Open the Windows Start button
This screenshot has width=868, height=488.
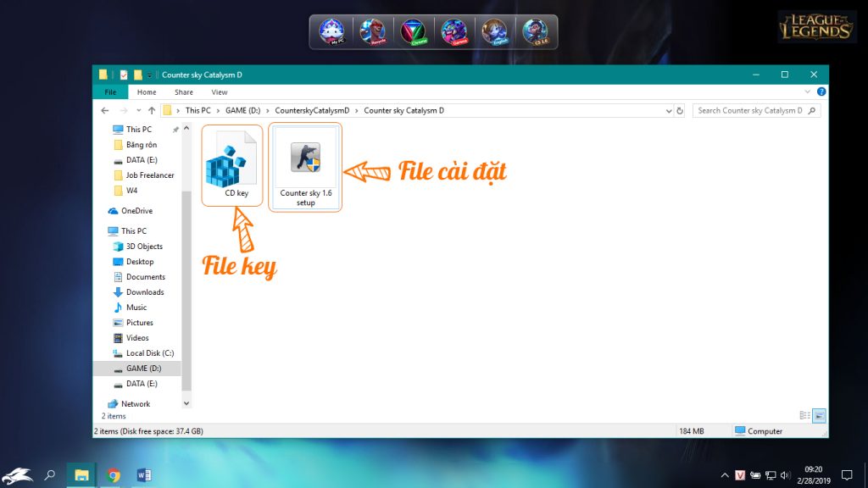click(17, 474)
